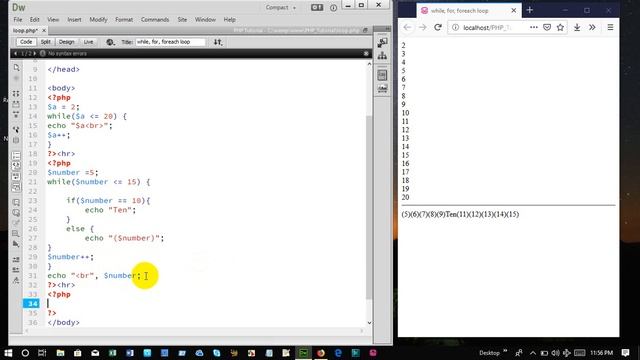This screenshot has width=640, height=360.
Task: Click the File Management arrows icon
Action: click(x=218, y=42)
